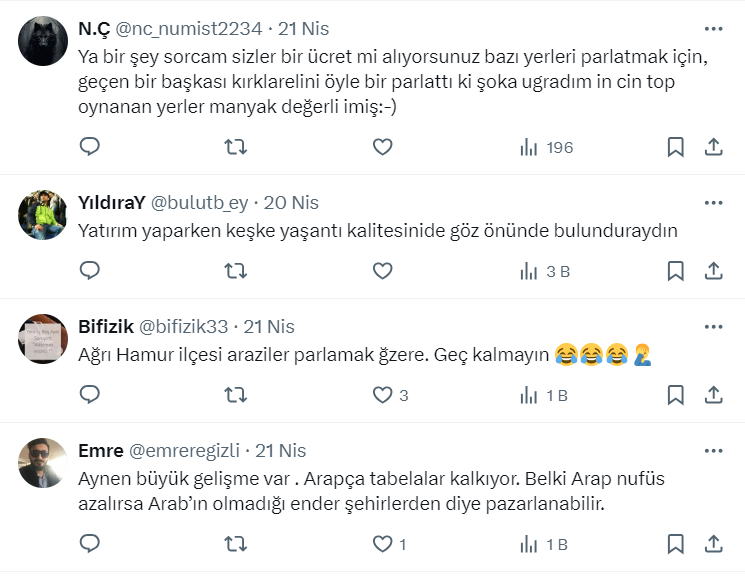View analytics on Emre's tweet
The height and width of the screenshot is (580, 745).
coord(544,544)
